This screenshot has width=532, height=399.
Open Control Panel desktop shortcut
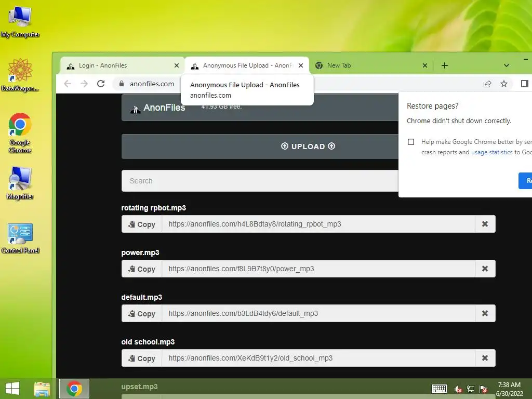(x=20, y=238)
